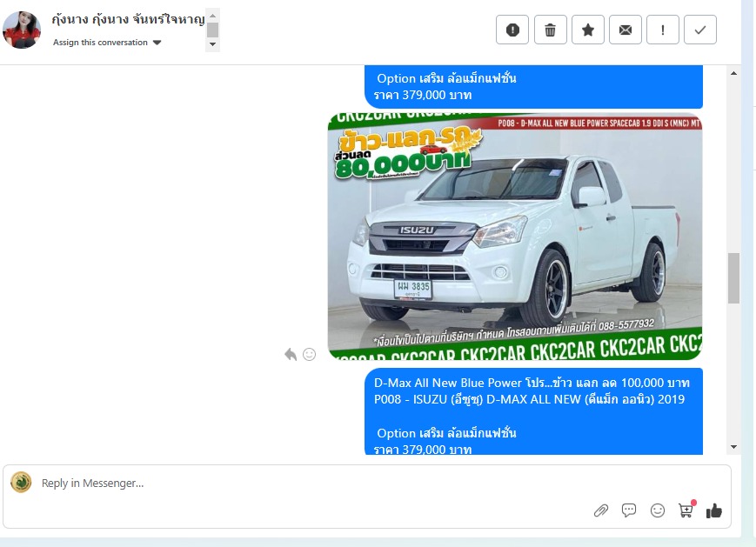Click chat scrollbar down arrow
756x547 pixels.
point(734,447)
